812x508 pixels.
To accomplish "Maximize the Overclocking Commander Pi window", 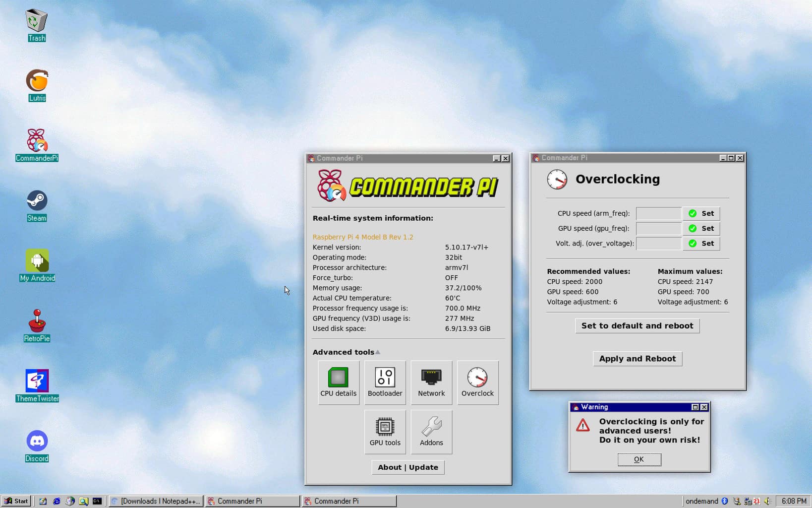I will point(731,158).
